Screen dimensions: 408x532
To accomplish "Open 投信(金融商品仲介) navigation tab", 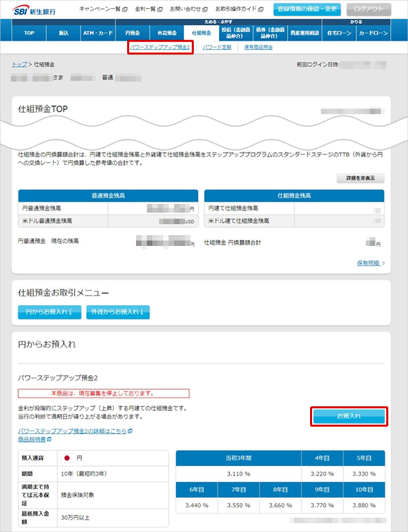I will click(236, 33).
